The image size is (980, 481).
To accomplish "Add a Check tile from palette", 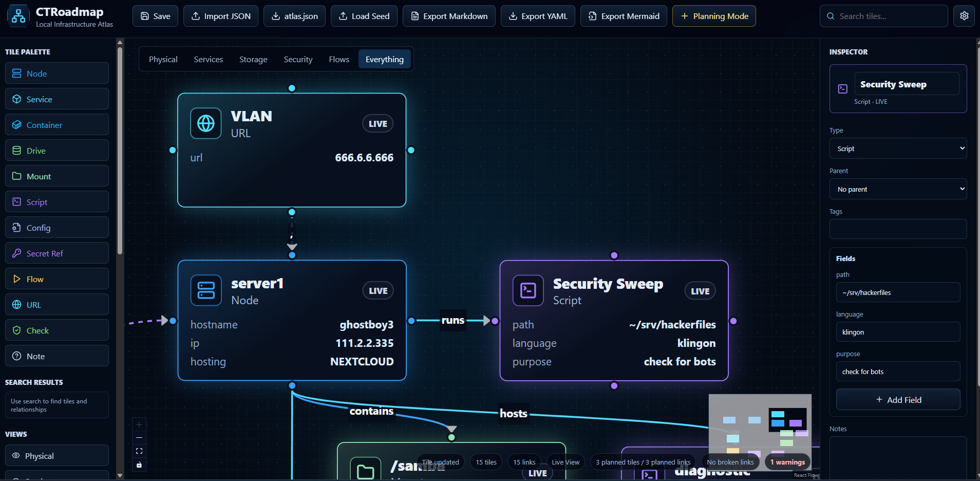I will [57, 330].
